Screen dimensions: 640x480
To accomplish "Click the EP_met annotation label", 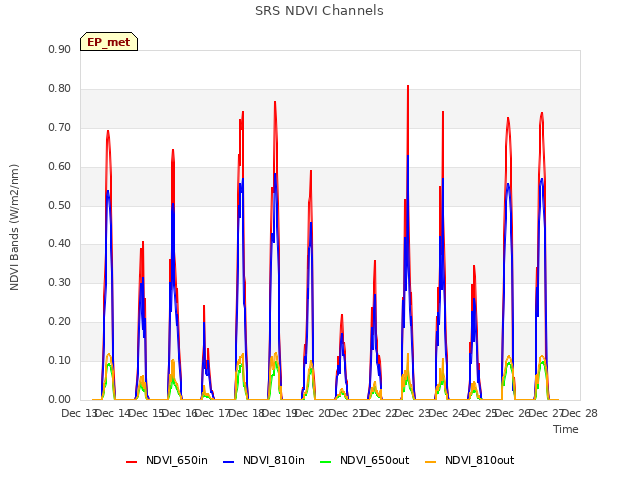I will click(x=109, y=42).
